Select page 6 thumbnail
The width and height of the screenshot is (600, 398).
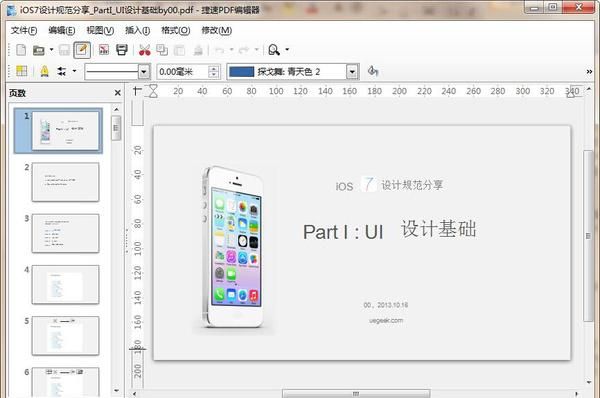click(x=65, y=382)
